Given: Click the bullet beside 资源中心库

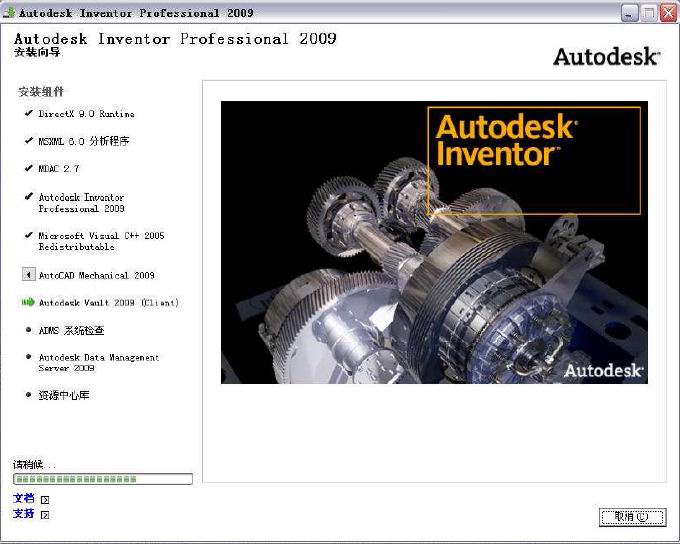Looking at the screenshot, I should [x=29, y=394].
